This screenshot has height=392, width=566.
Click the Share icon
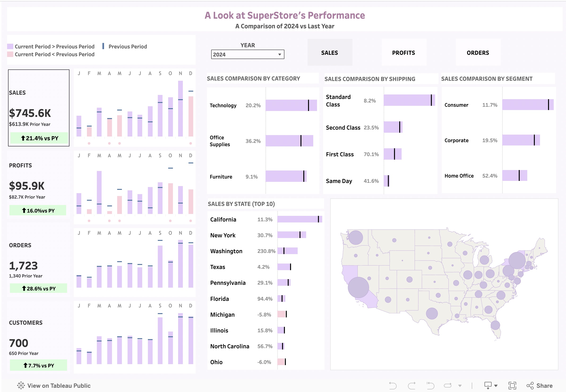click(x=530, y=386)
